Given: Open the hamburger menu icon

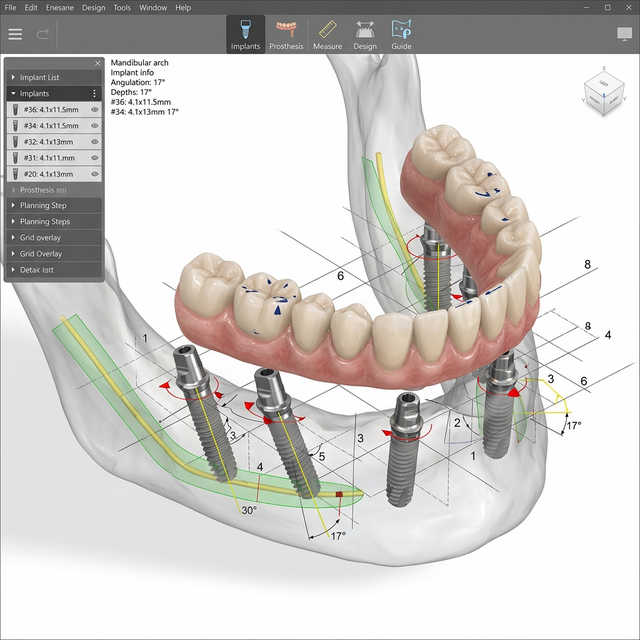Looking at the screenshot, I should point(15,34).
